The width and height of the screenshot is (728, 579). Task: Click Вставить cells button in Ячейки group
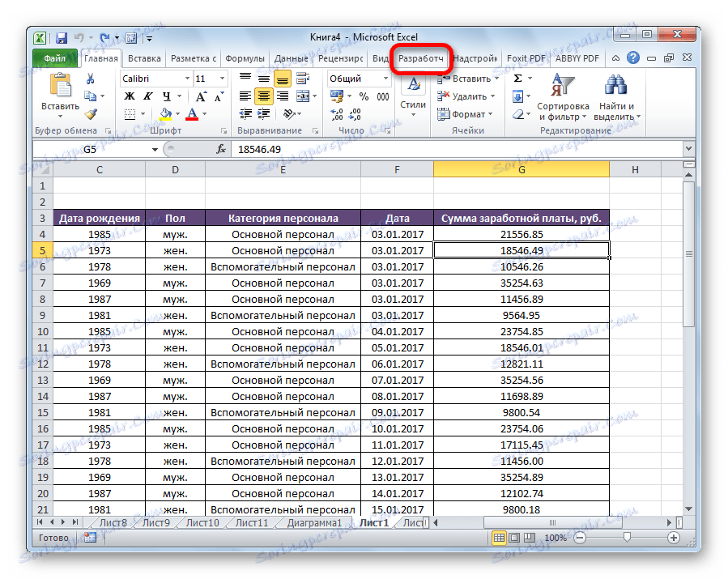point(467,79)
